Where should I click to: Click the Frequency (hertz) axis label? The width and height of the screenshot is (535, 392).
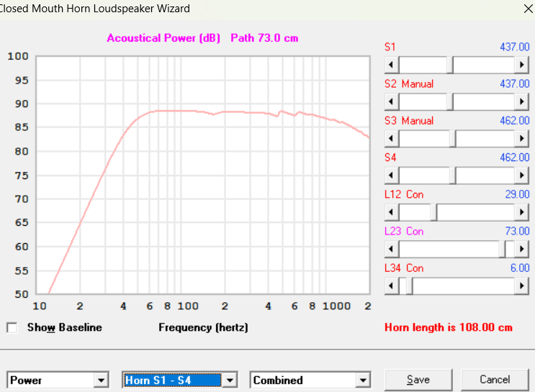pyautogui.click(x=203, y=327)
